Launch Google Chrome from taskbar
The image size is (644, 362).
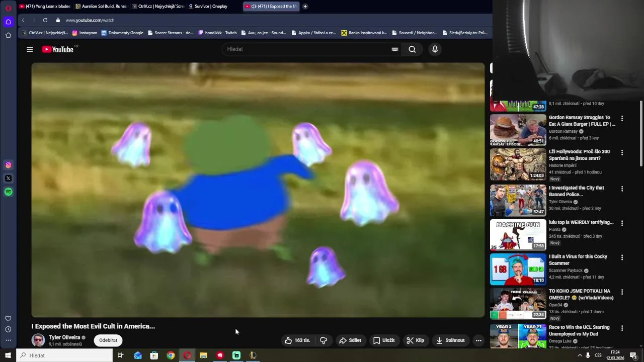tap(171, 355)
